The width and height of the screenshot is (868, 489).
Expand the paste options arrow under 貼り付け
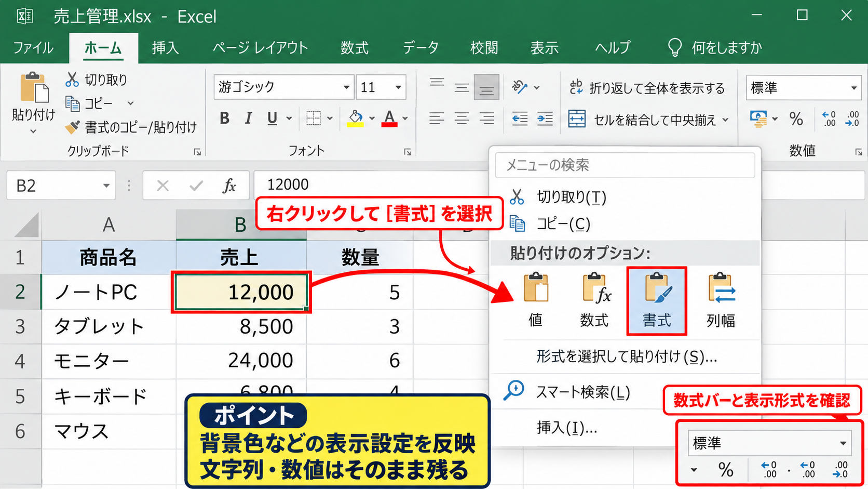[x=33, y=131]
